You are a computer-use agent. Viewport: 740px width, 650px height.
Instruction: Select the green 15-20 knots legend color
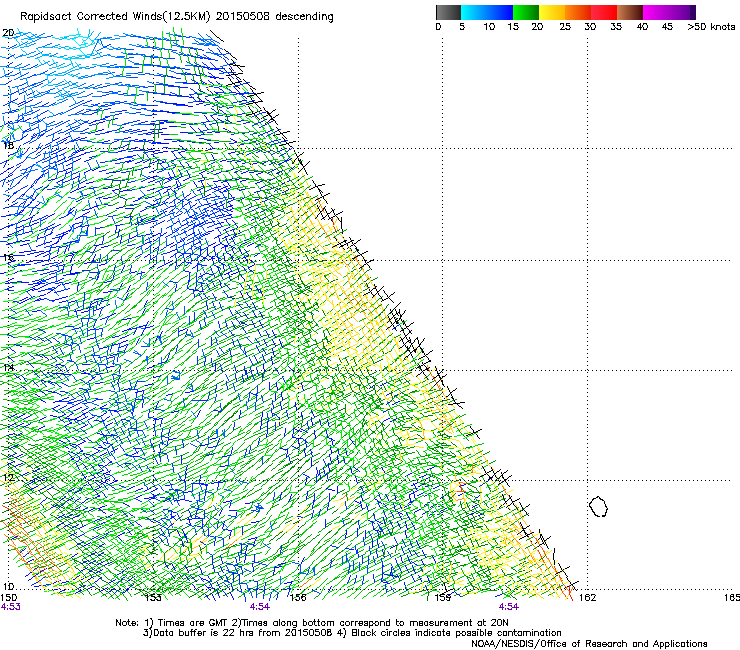coord(526,12)
